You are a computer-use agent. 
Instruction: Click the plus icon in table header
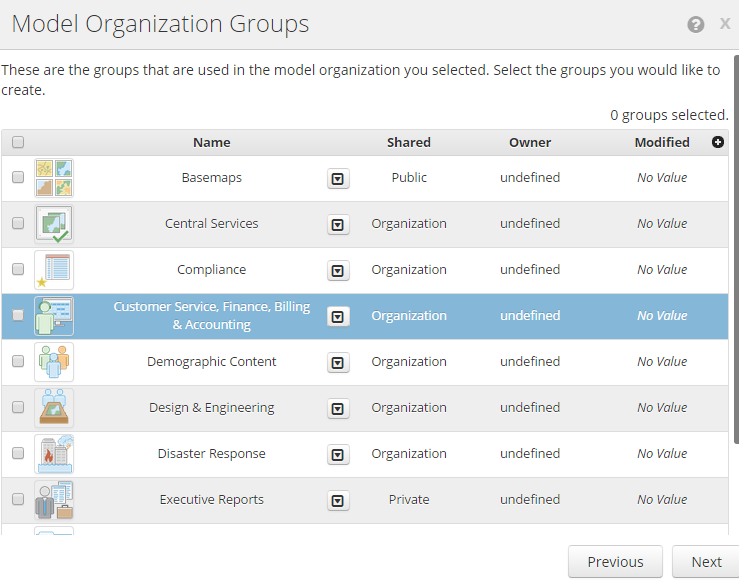[x=718, y=142]
